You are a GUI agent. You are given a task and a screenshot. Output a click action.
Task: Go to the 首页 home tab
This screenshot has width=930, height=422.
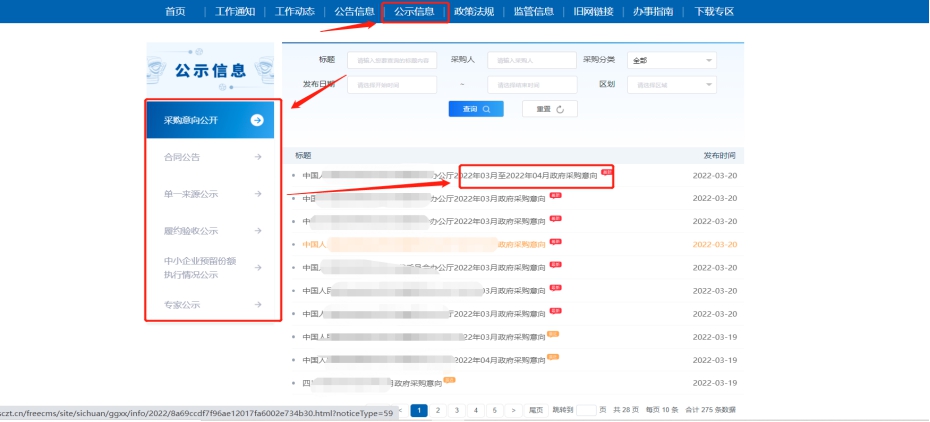(175, 11)
